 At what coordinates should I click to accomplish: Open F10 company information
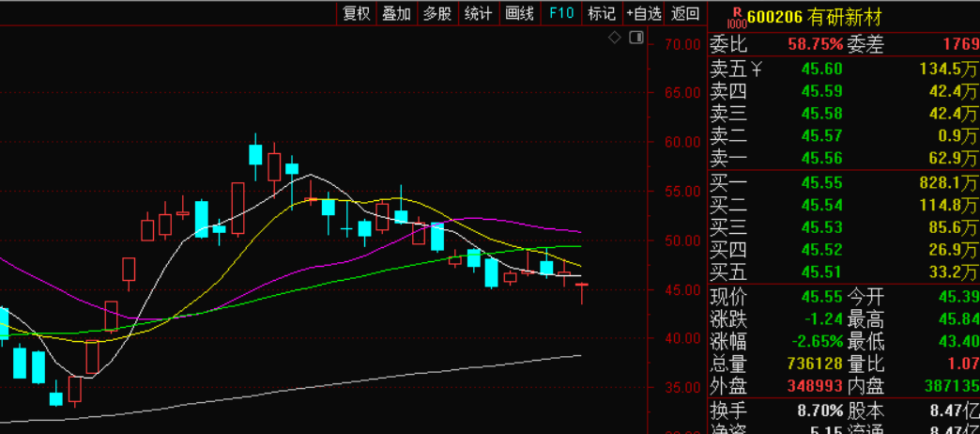[x=560, y=13]
